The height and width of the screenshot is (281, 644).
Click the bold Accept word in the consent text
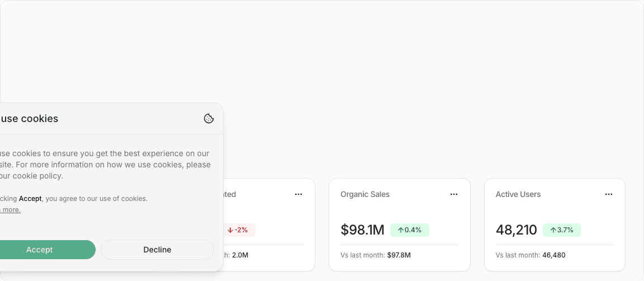point(30,199)
